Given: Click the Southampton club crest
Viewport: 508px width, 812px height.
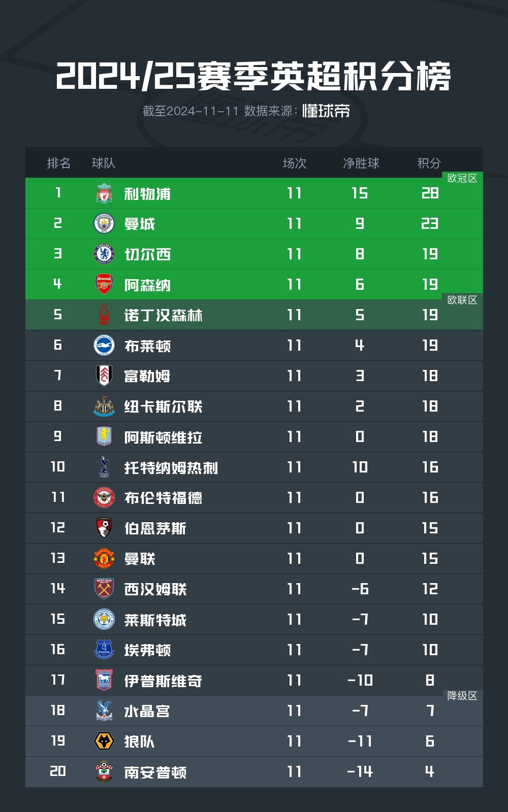Looking at the screenshot, I should point(104,772).
